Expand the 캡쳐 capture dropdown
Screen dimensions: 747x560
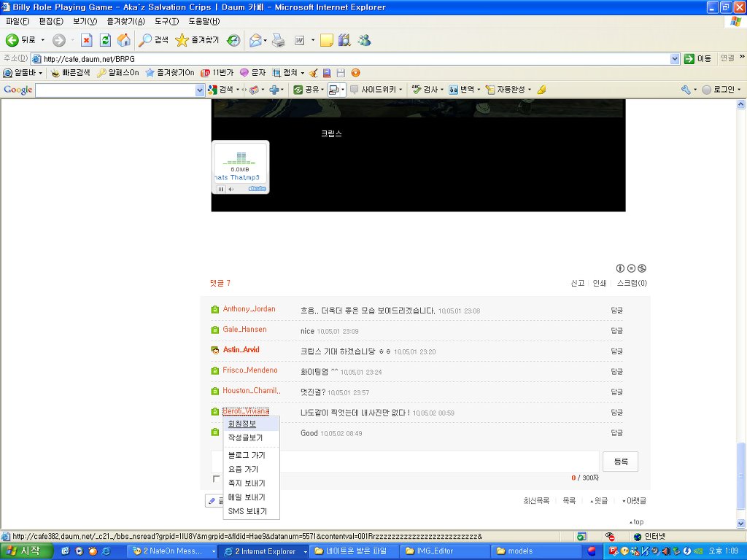pyautogui.click(x=303, y=73)
